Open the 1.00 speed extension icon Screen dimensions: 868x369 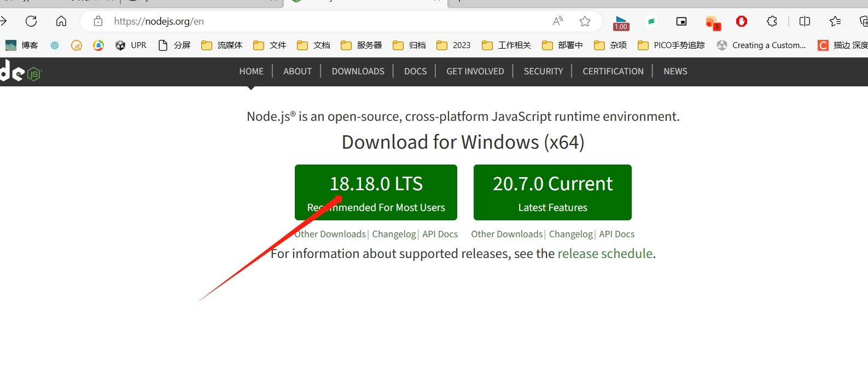tap(621, 22)
